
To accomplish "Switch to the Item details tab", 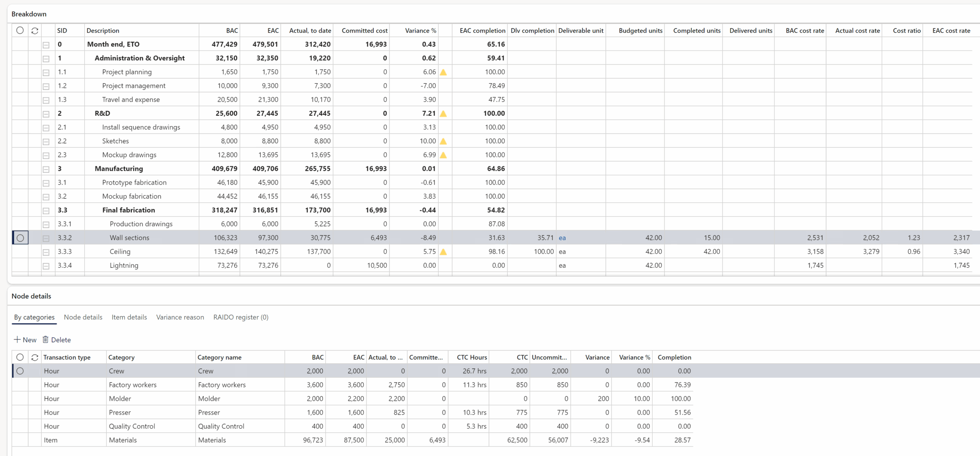I will coord(129,317).
